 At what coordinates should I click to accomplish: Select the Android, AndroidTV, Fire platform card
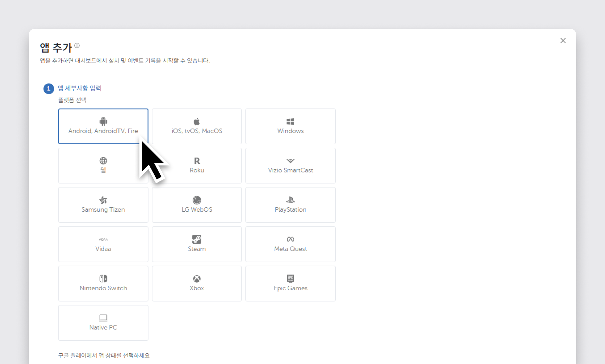coord(103,126)
